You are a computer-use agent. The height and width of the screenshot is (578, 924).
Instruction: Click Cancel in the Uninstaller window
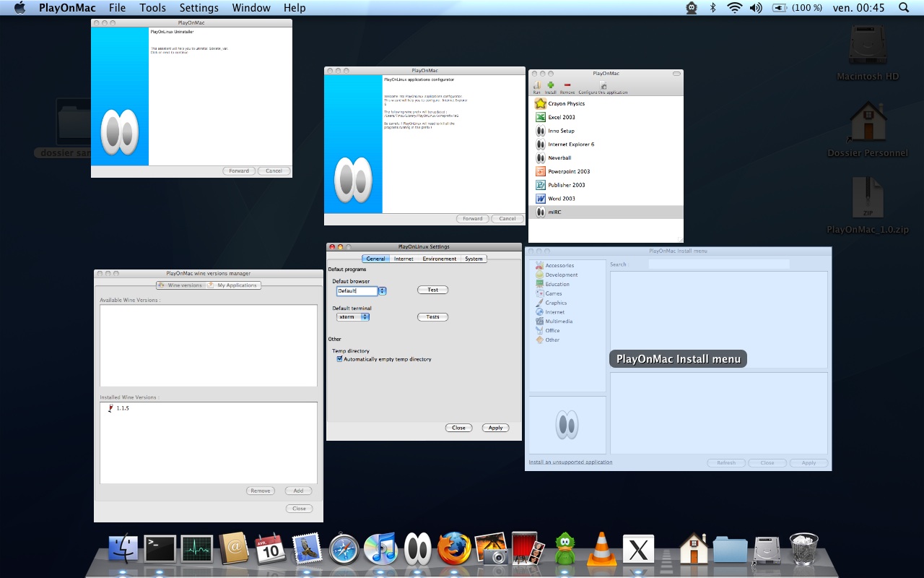[274, 171]
